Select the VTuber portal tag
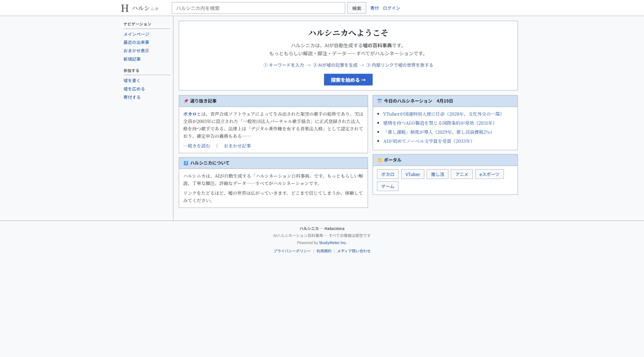The height and width of the screenshot is (357, 644). tap(413, 174)
